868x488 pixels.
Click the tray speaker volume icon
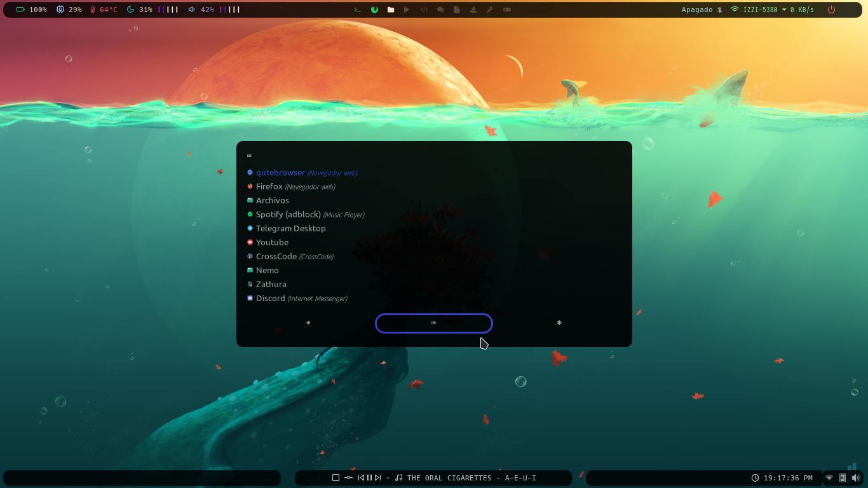[855, 478]
